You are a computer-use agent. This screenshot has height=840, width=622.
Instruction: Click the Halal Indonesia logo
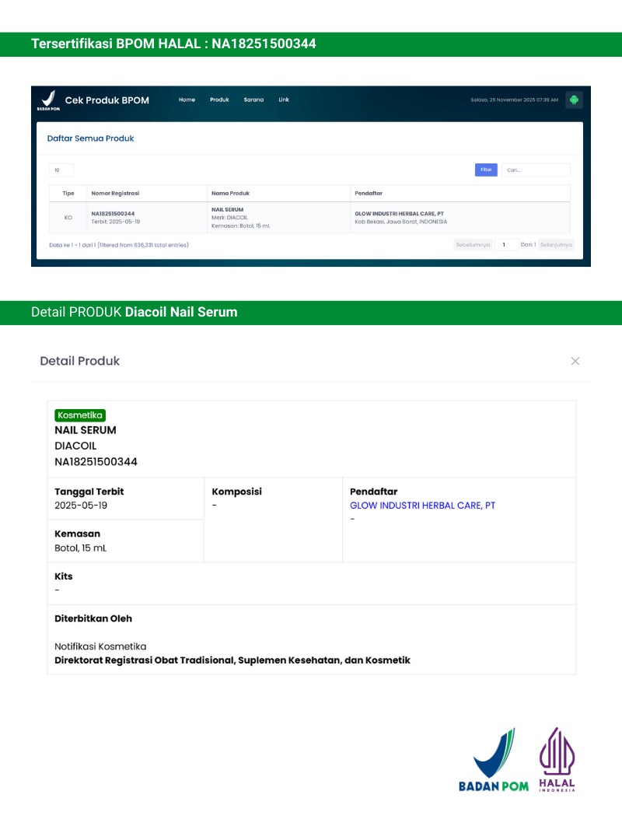click(557, 760)
